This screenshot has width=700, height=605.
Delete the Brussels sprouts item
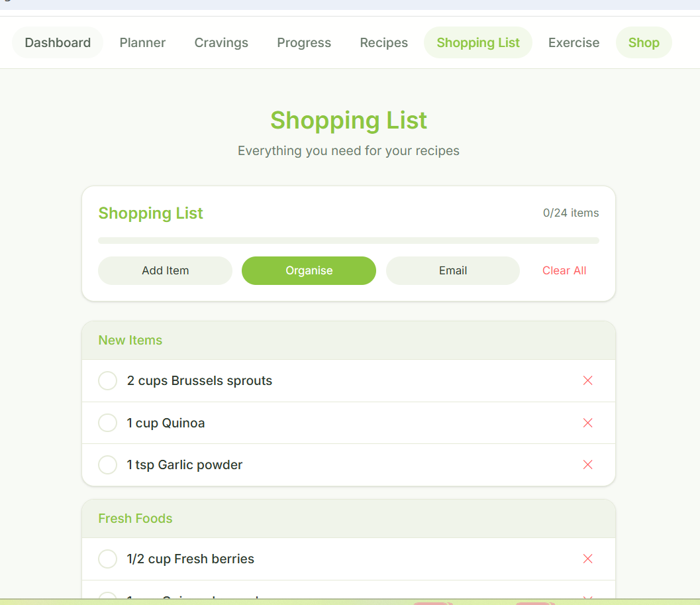[587, 380]
